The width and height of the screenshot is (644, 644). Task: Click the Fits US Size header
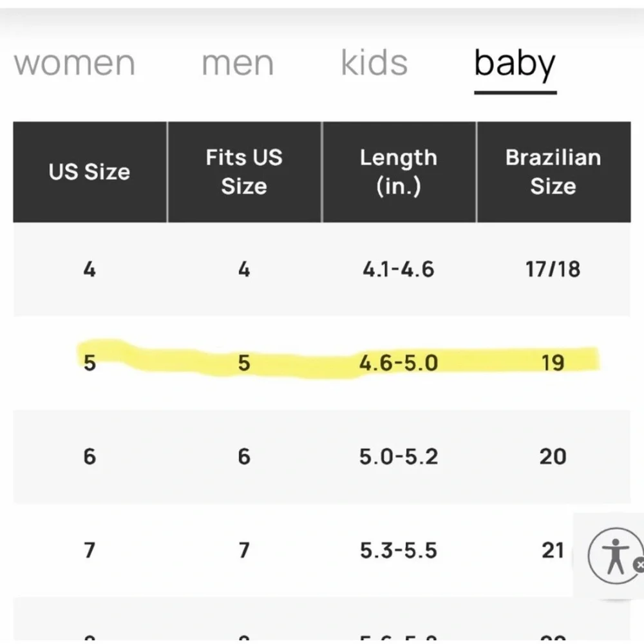click(244, 172)
